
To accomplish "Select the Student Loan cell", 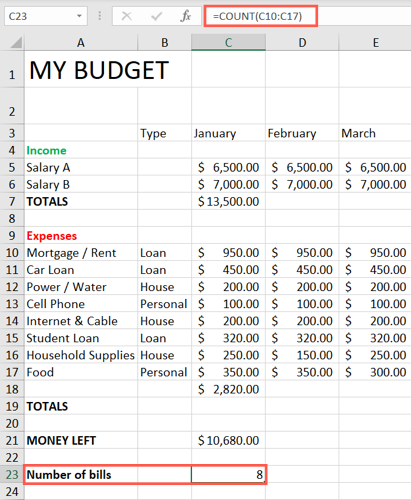I will [81, 338].
